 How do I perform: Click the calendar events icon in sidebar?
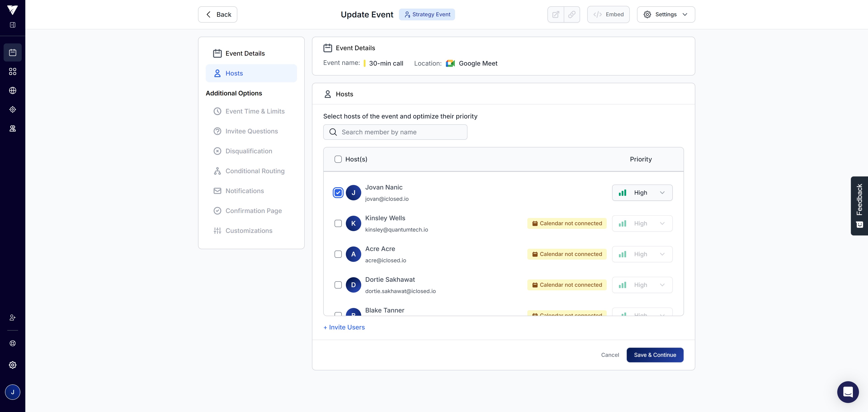pos(12,53)
